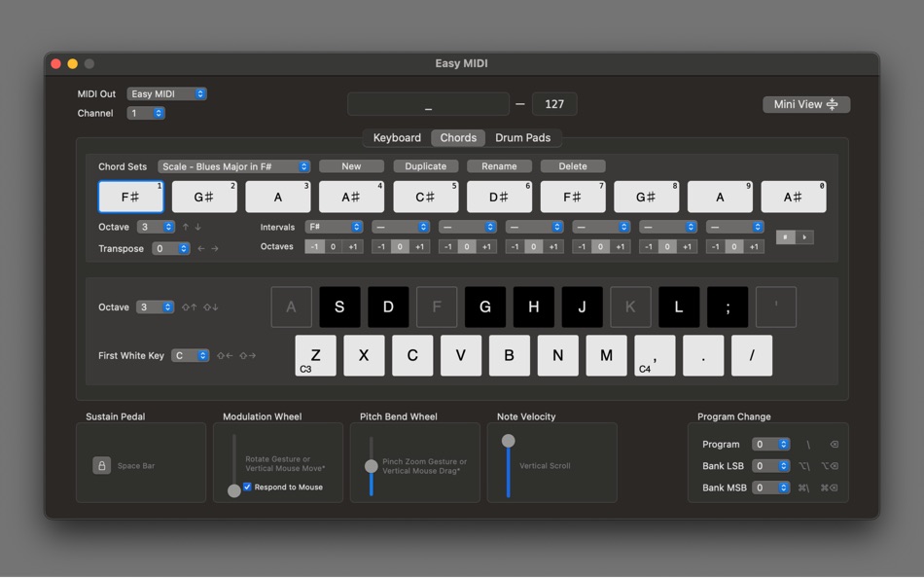Play the black semicolon key

728,307
